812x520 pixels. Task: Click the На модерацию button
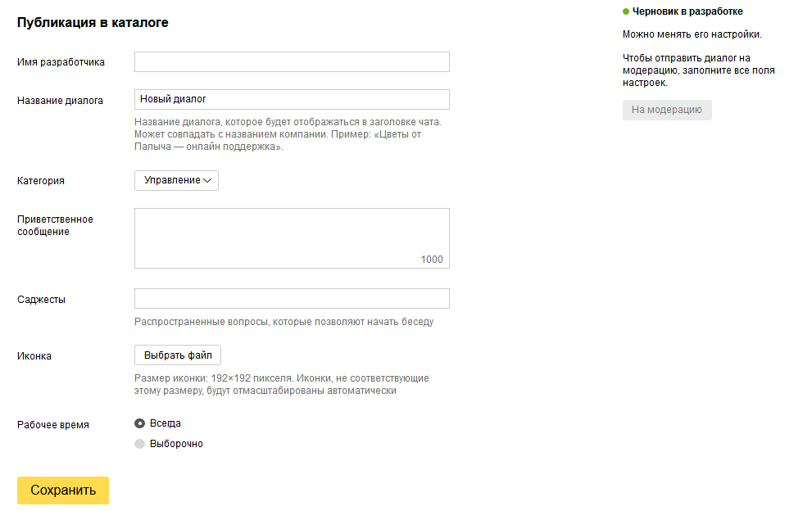[x=667, y=111]
